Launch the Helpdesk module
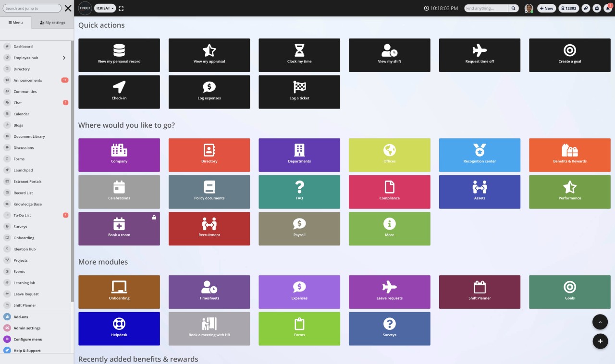This screenshot has height=364, width=615. pyautogui.click(x=119, y=328)
